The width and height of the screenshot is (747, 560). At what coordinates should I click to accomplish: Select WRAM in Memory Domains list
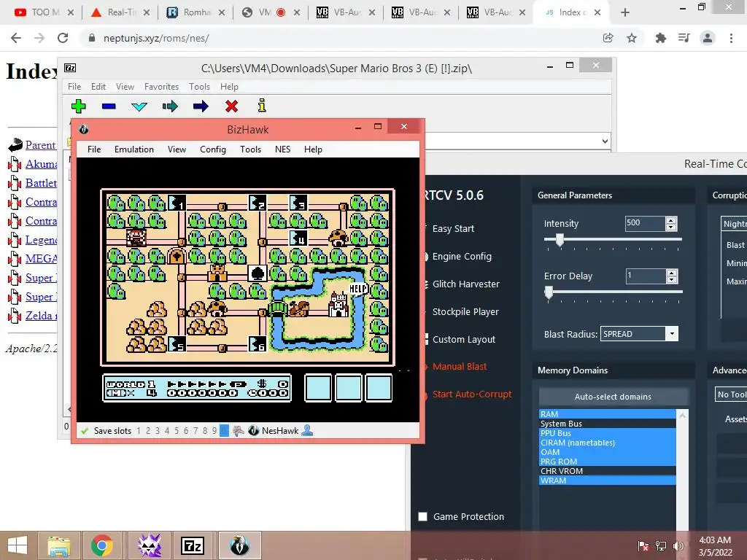(x=607, y=481)
